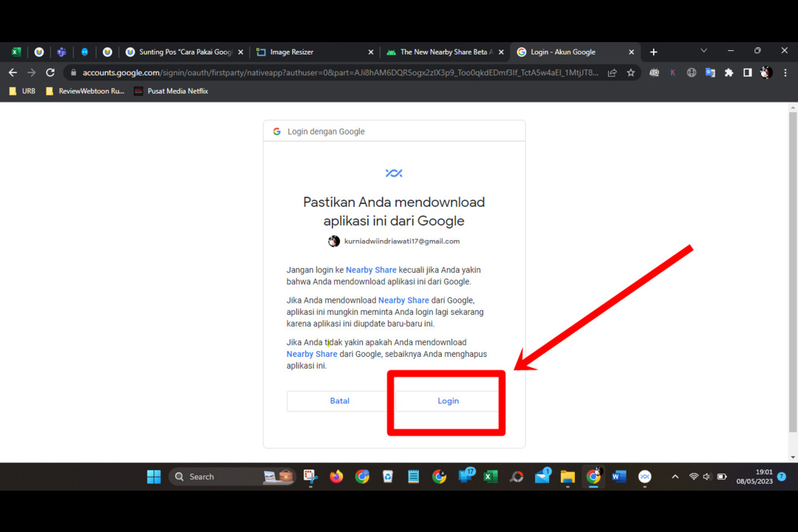Open Nearby Share app in taskbar
The height and width of the screenshot is (532, 798).
point(645,477)
